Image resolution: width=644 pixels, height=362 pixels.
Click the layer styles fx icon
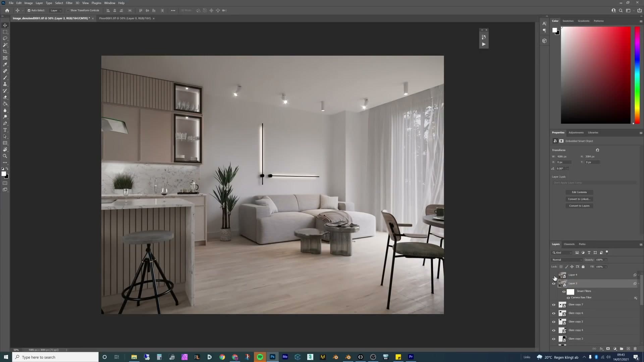pos(601,349)
